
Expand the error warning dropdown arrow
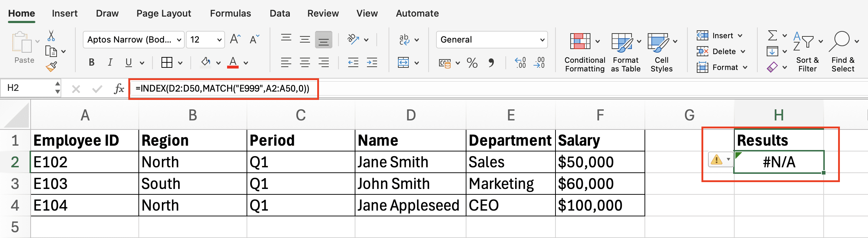pos(728,159)
